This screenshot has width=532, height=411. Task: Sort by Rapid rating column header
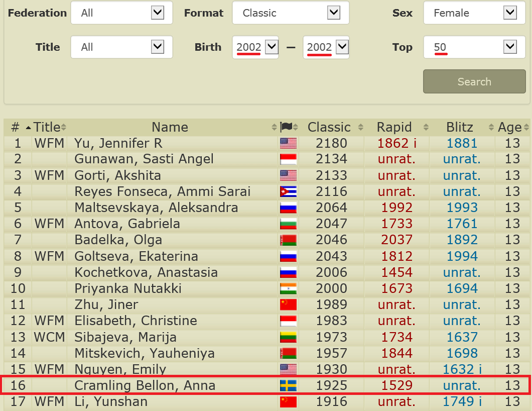(x=394, y=127)
